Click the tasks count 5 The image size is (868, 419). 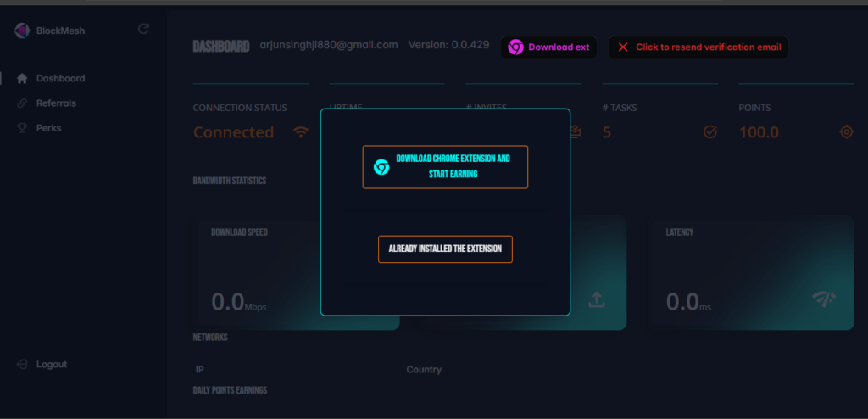tap(607, 132)
